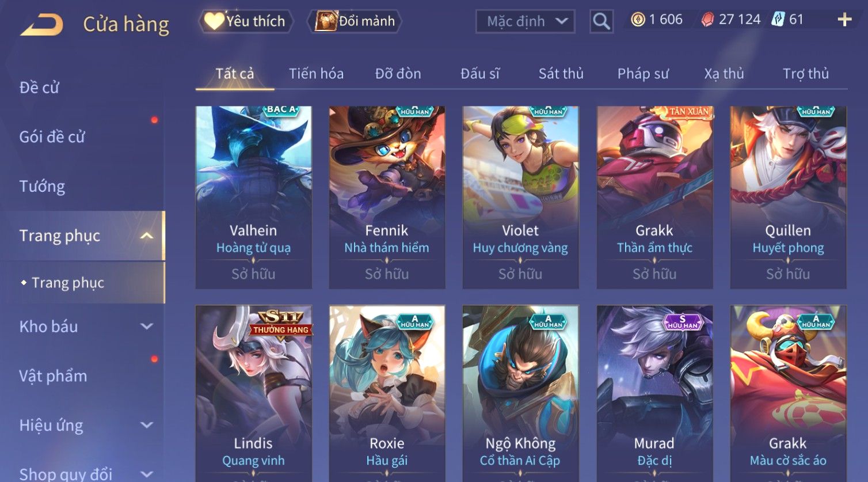This screenshot has width=868, height=482.
Task: Switch to the Pháp sư tab
Action: pos(643,74)
